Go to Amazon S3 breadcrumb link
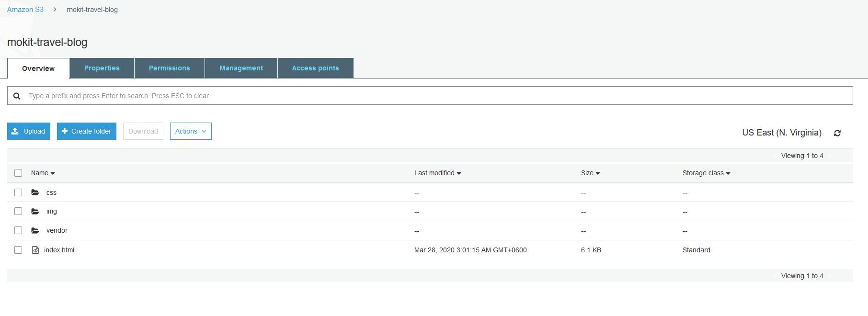Image resolution: width=868 pixels, height=316 pixels. click(25, 10)
